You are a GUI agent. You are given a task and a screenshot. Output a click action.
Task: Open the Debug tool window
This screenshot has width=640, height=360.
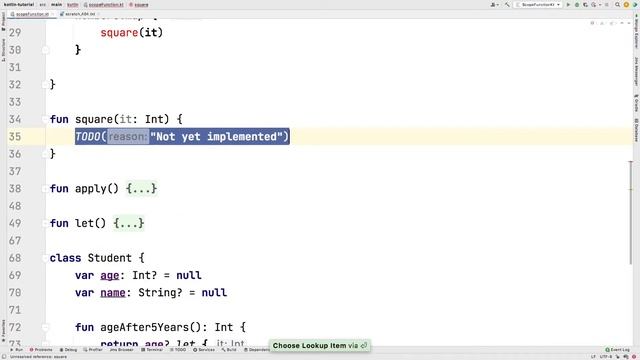(68, 350)
